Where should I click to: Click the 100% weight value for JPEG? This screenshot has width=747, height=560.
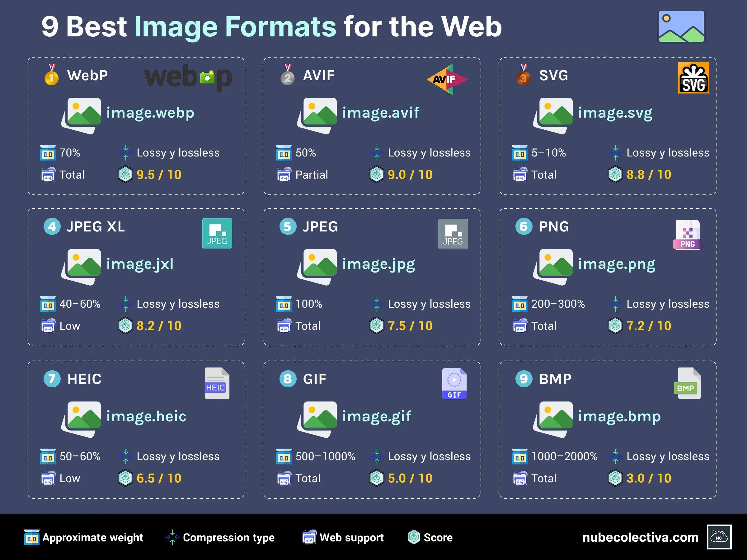pyautogui.click(x=309, y=304)
